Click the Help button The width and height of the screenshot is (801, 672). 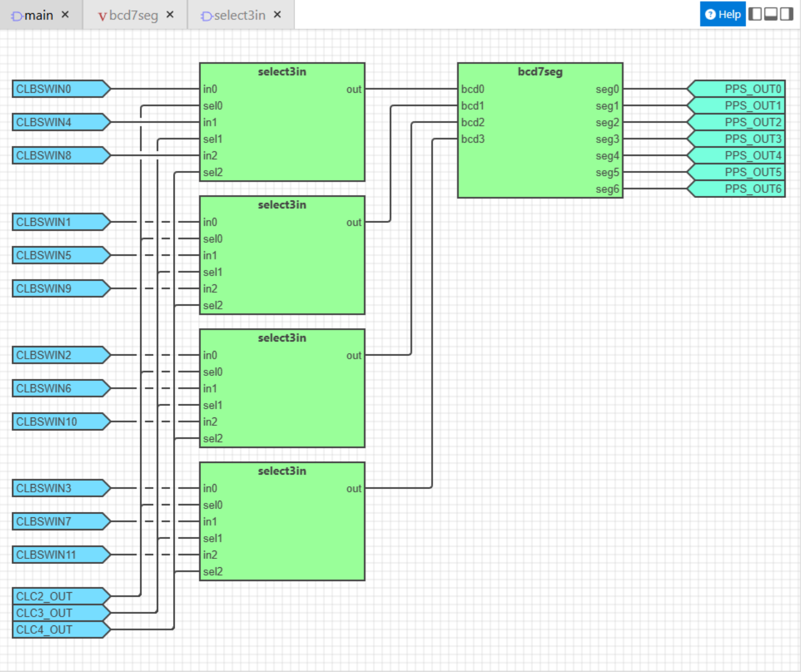coord(723,14)
